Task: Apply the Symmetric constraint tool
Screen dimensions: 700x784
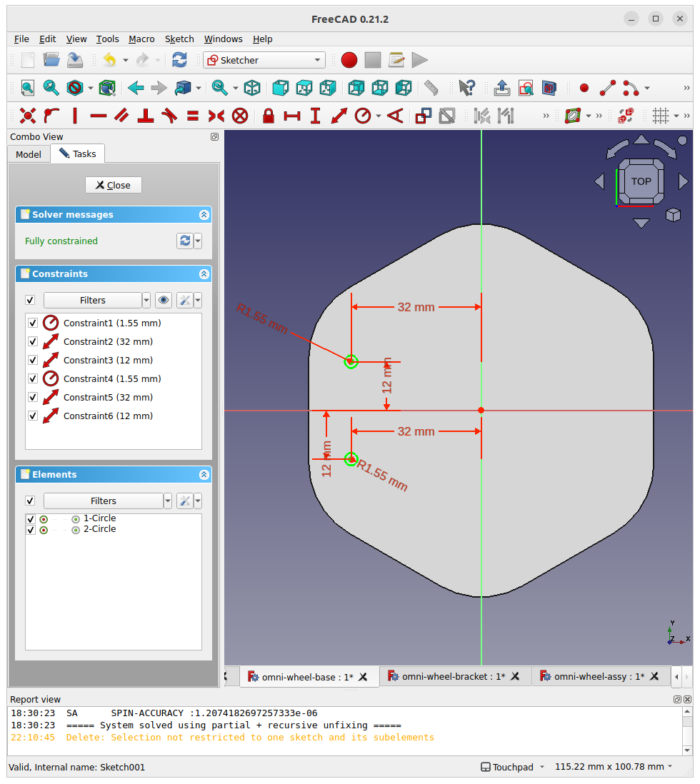Action: pyautogui.click(x=216, y=116)
